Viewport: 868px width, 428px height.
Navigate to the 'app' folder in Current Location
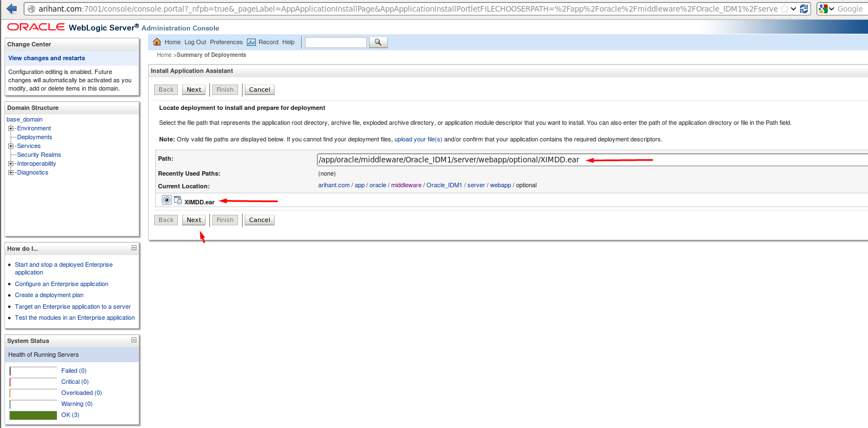click(360, 185)
